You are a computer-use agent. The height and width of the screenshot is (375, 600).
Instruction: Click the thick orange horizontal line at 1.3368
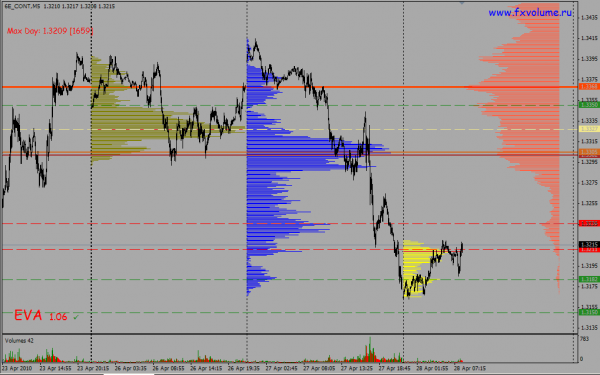coord(290,87)
